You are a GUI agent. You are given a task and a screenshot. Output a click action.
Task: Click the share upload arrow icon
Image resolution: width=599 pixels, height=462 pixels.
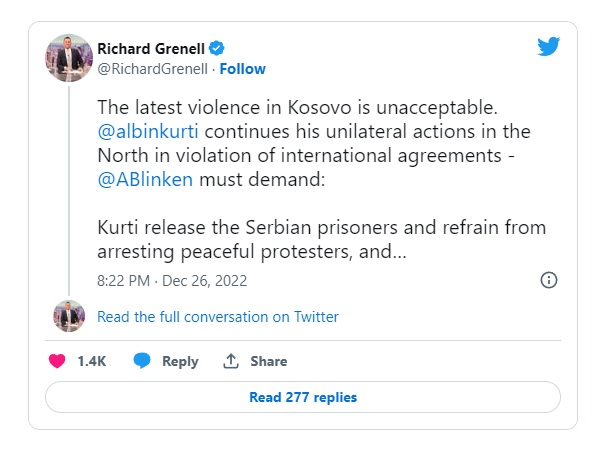pos(231,361)
